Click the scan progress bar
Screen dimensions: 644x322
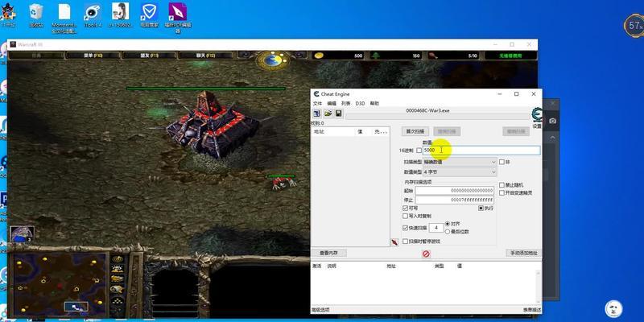tap(438, 117)
